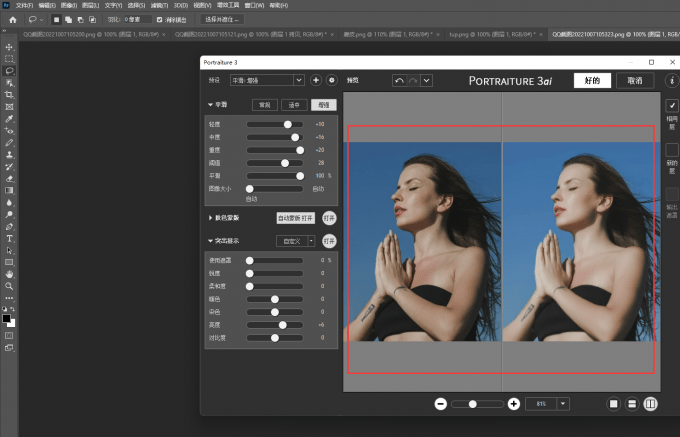Click the zoom in plus button
The height and width of the screenshot is (437, 680).
click(x=514, y=403)
